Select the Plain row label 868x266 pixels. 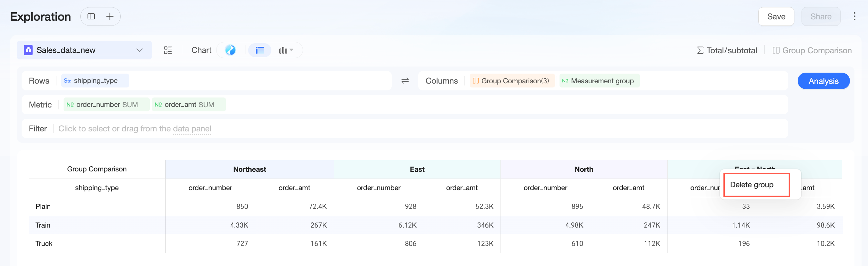pos(43,206)
